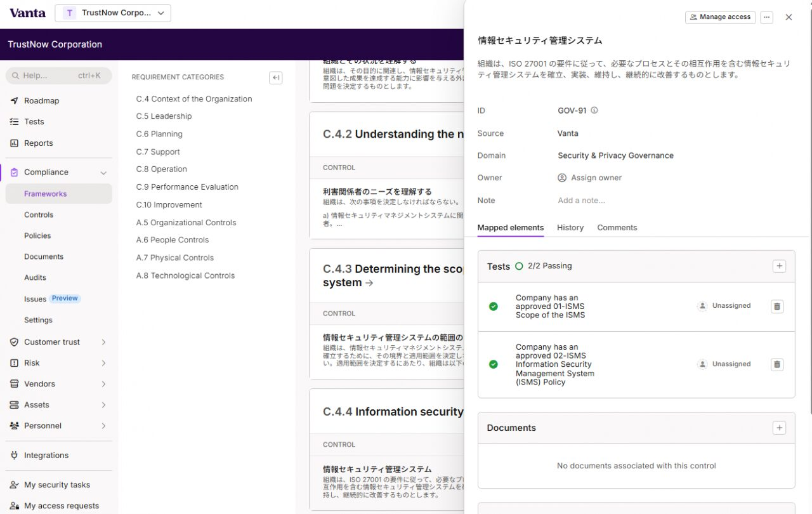The image size is (812, 514).
Task: Expand the Risk section chevron
Action: click(x=103, y=363)
